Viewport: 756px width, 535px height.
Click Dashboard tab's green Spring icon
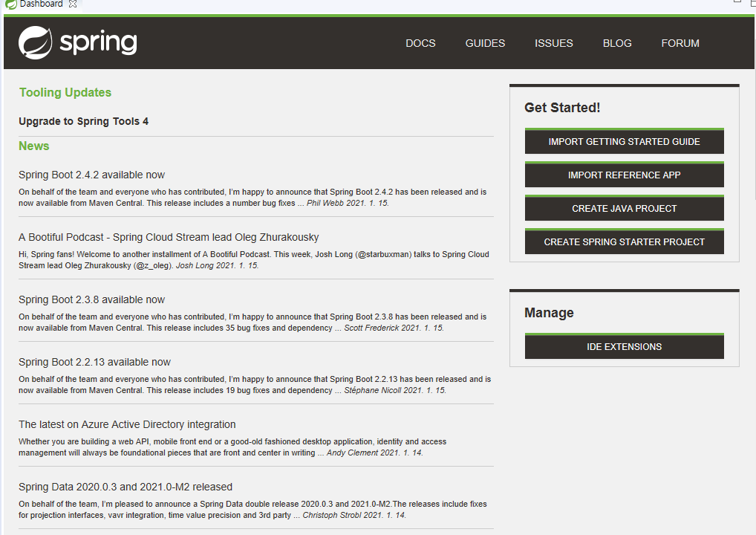click(x=10, y=4)
